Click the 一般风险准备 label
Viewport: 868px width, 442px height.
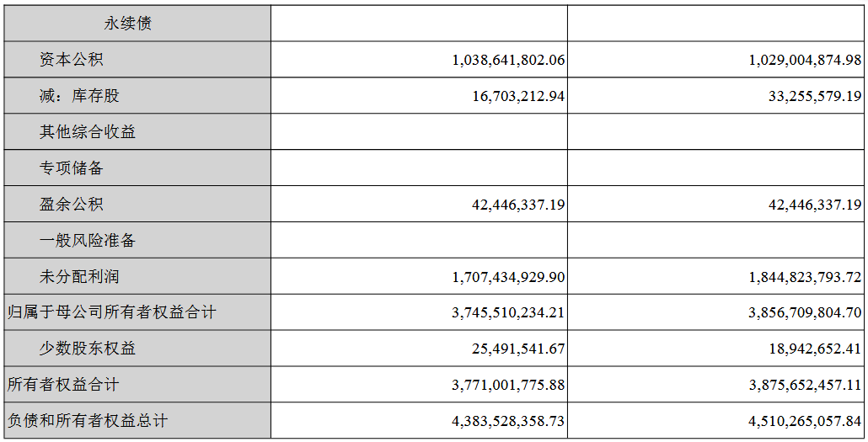(x=88, y=240)
